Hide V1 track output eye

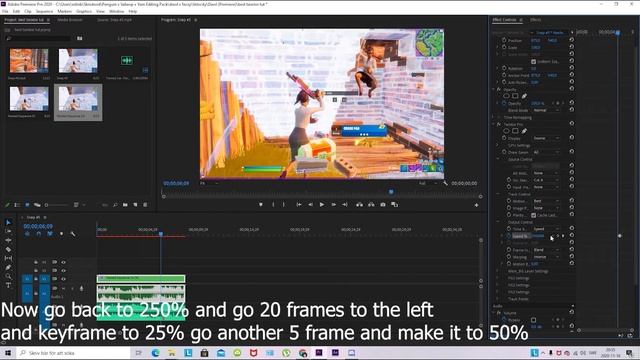(x=63, y=279)
